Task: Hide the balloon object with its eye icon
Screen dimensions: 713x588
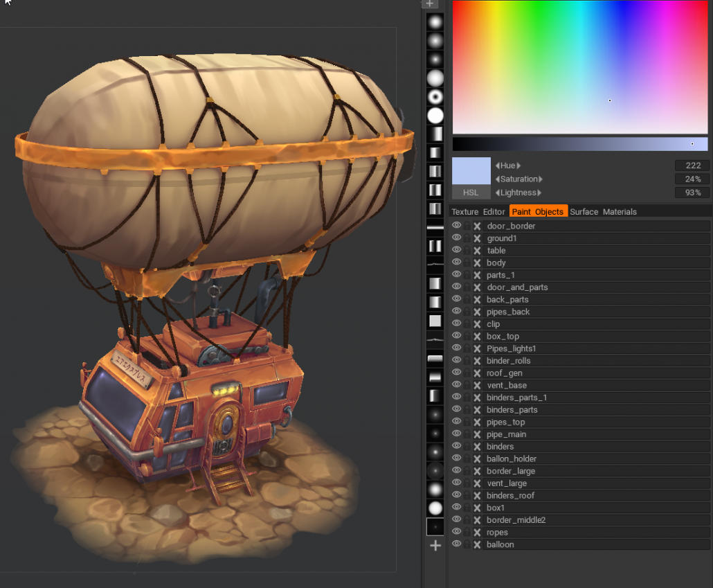Action: tap(457, 544)
